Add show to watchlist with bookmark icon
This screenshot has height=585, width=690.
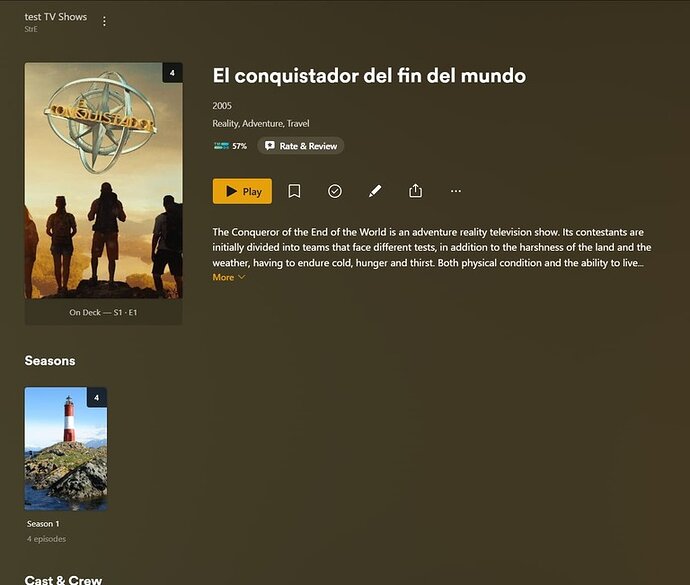tap(294, 191)
